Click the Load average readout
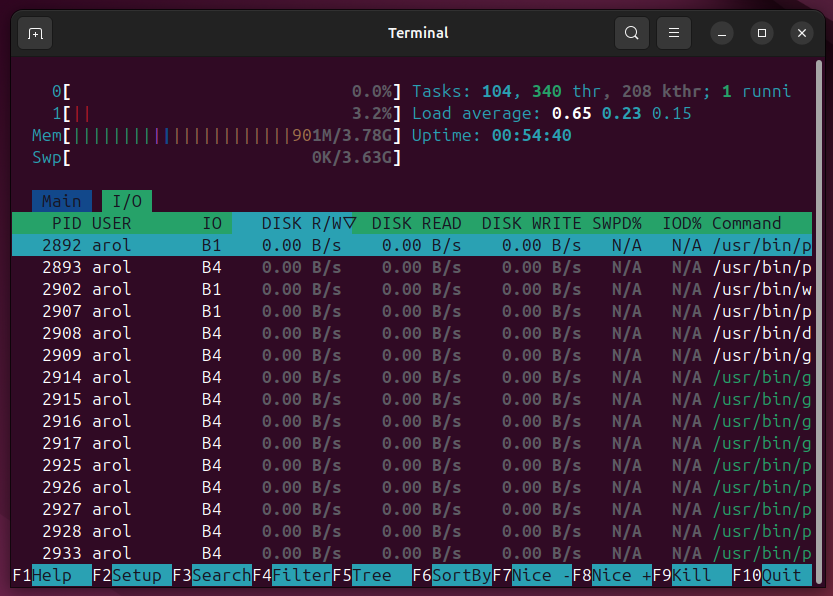 tap(551, 114)
